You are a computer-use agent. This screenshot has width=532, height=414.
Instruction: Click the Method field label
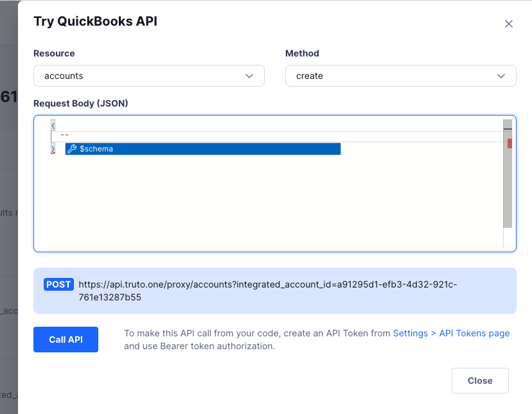303,53
